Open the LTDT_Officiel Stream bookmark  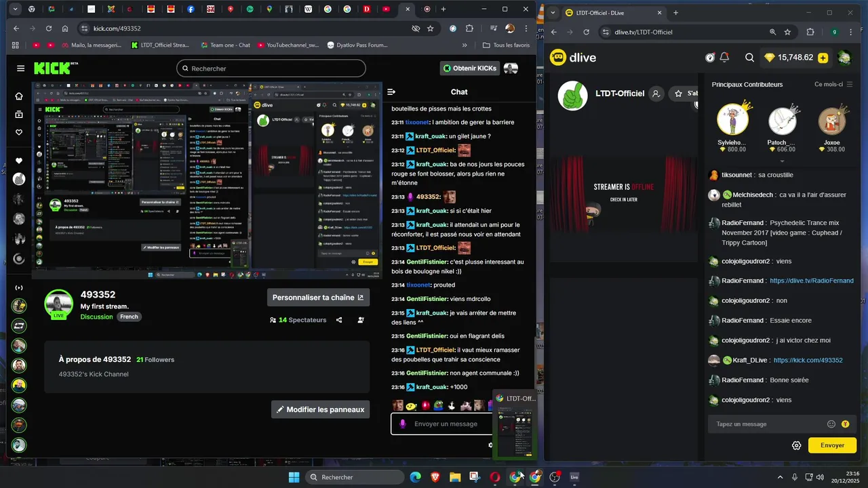tap(160, 45)
